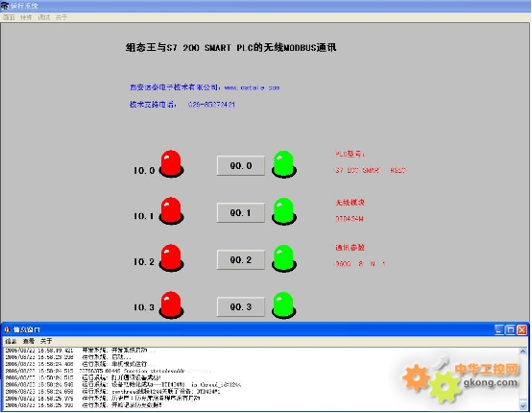Toggle the Q0.2 output button
This screenshot has width=532, height=413.
pos(241,260)
